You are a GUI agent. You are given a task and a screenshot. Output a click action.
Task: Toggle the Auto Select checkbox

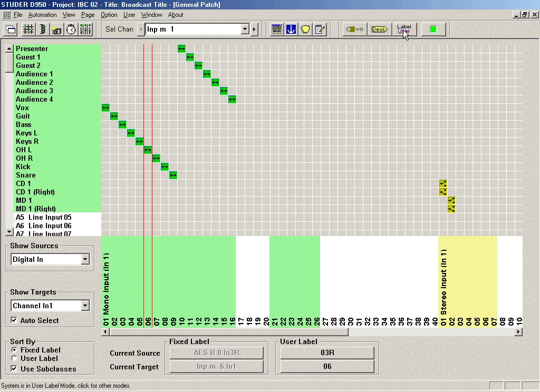tap(14, 320)
